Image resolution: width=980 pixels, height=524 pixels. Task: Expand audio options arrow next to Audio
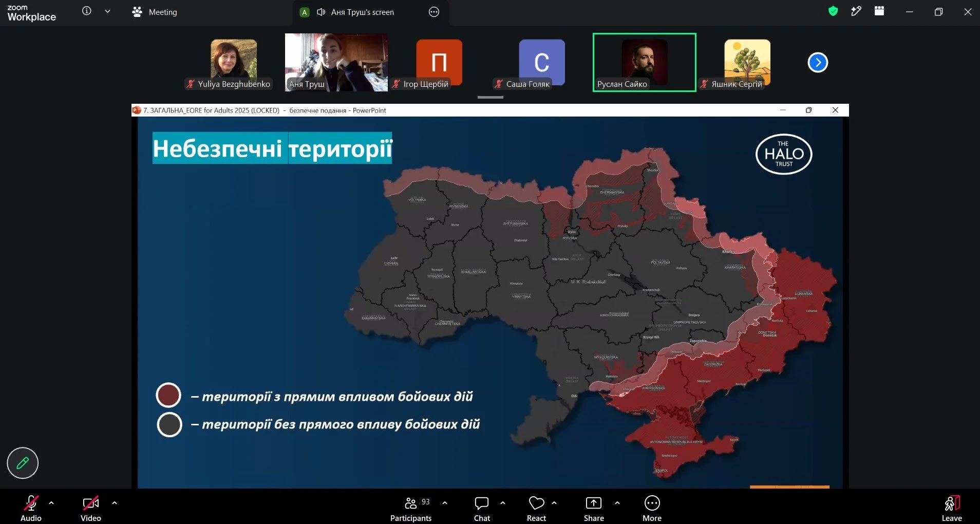click(51, 503)
